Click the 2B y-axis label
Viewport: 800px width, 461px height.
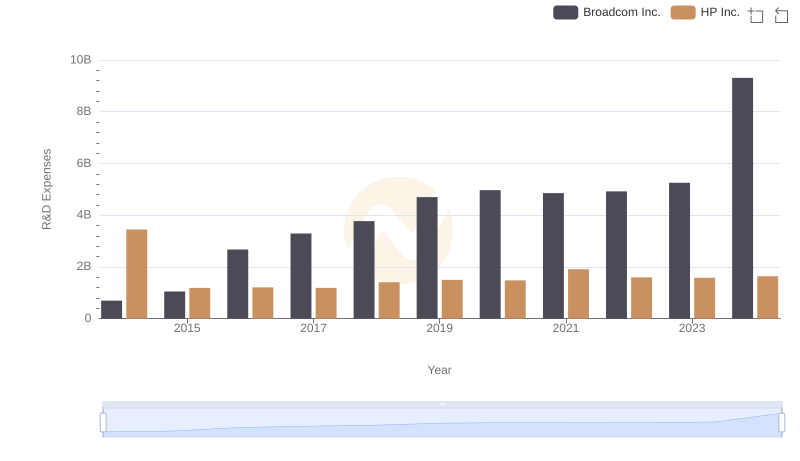click(84, 266)
